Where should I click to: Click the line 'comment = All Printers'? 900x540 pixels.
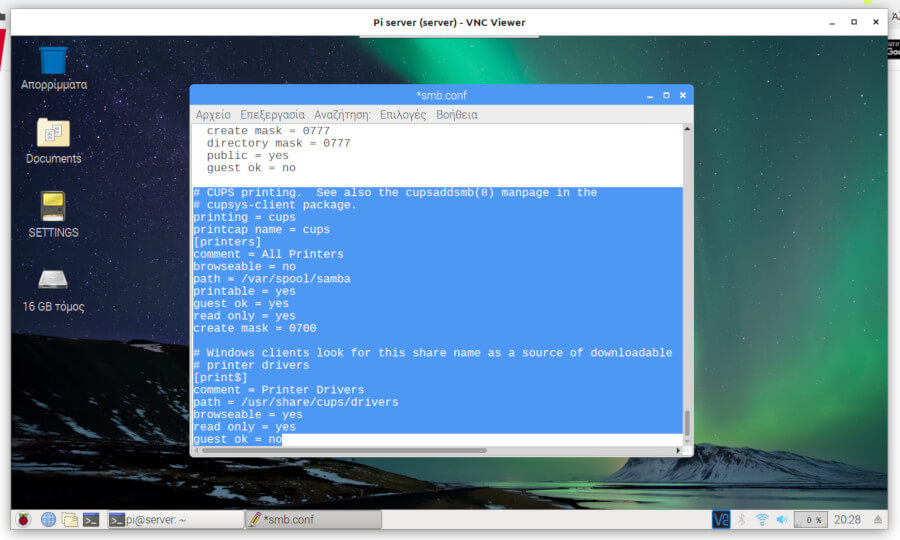[x=269, y=254]
